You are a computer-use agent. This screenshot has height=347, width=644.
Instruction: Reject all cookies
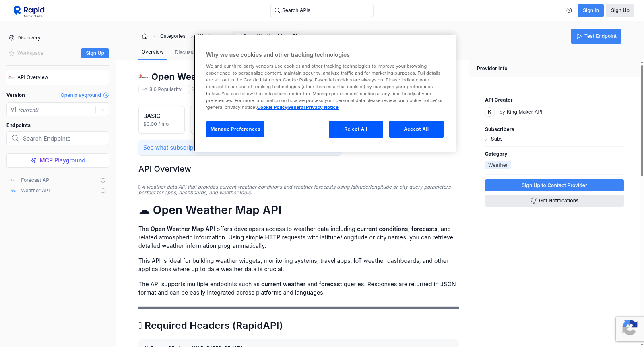(x=356, y=129)
